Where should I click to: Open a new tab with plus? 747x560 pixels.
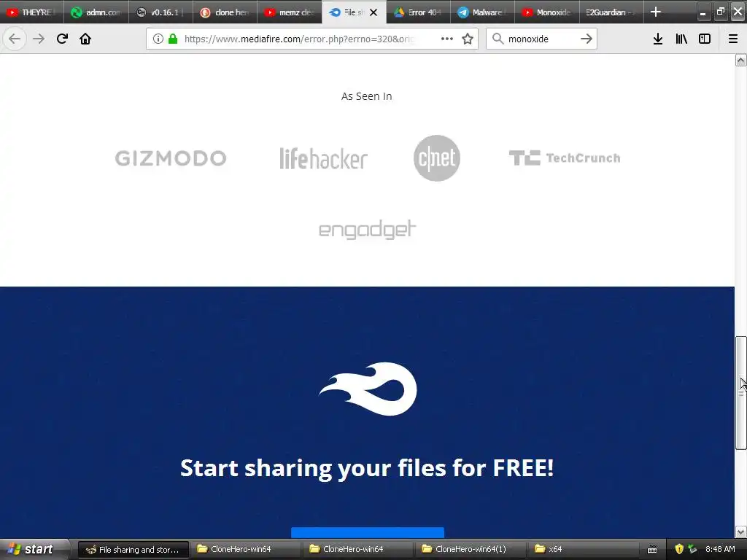click(656, 12)
